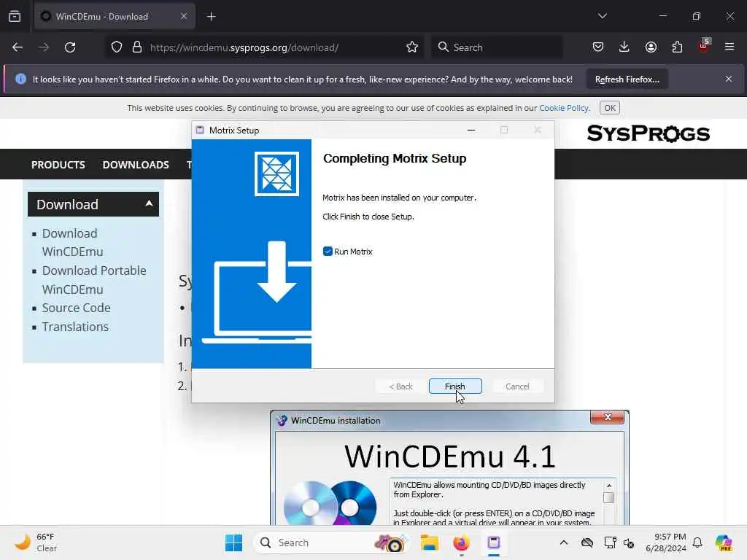
Task: Open a new tab with plus icon
Action: [211, 17]
